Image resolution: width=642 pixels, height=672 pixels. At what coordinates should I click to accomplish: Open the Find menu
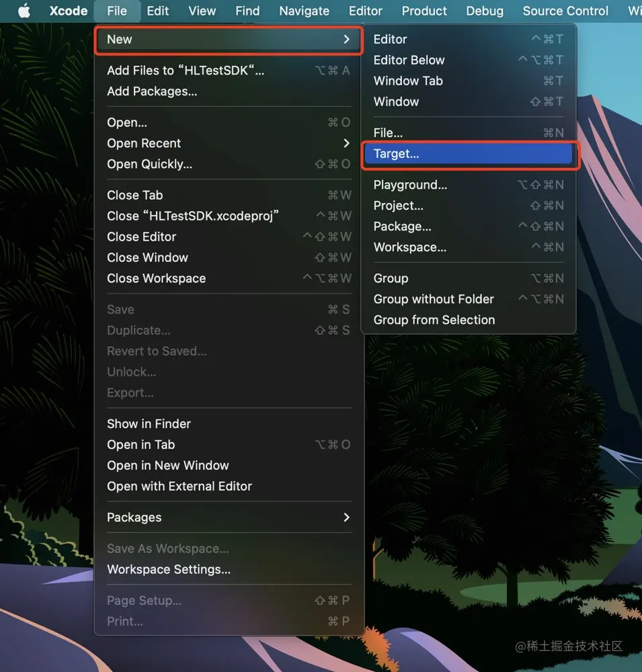click(247, 11)
